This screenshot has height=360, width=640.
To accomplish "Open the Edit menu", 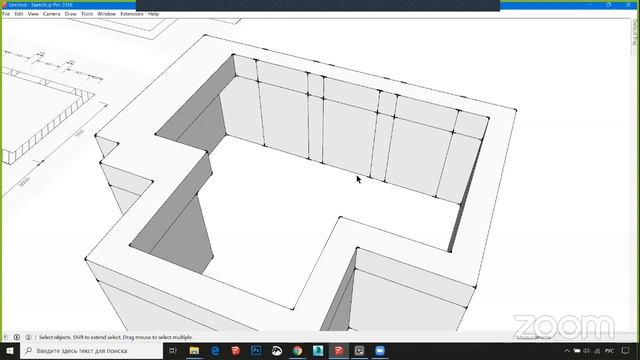I will click(19, 14).
